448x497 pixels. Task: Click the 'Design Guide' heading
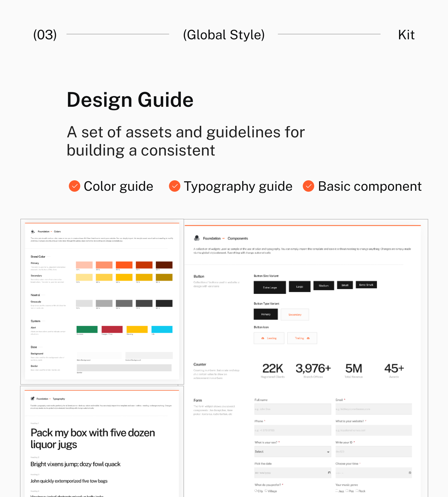(130, 100)
